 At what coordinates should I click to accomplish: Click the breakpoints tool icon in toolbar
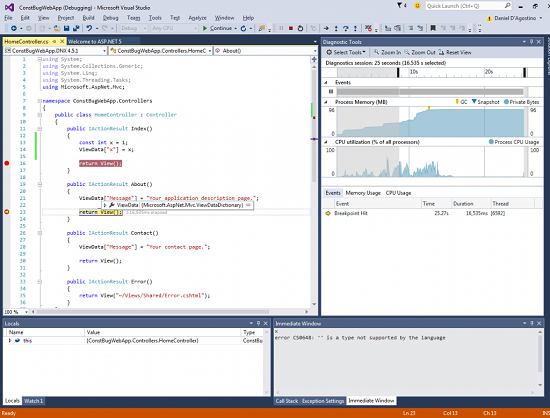coord(368,28)
